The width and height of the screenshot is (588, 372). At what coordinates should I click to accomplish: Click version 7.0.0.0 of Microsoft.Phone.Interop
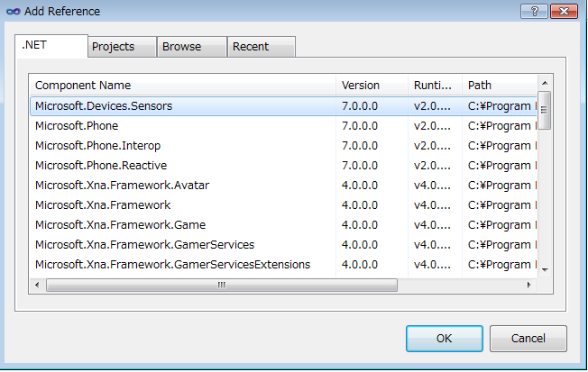pyautogui.click(x=360, y=146)
